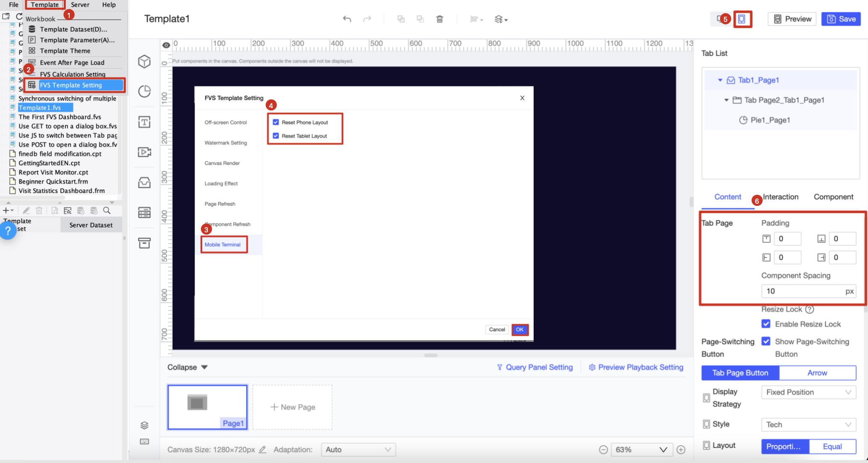Open the Adaptation dropdown

pos(358,449)
